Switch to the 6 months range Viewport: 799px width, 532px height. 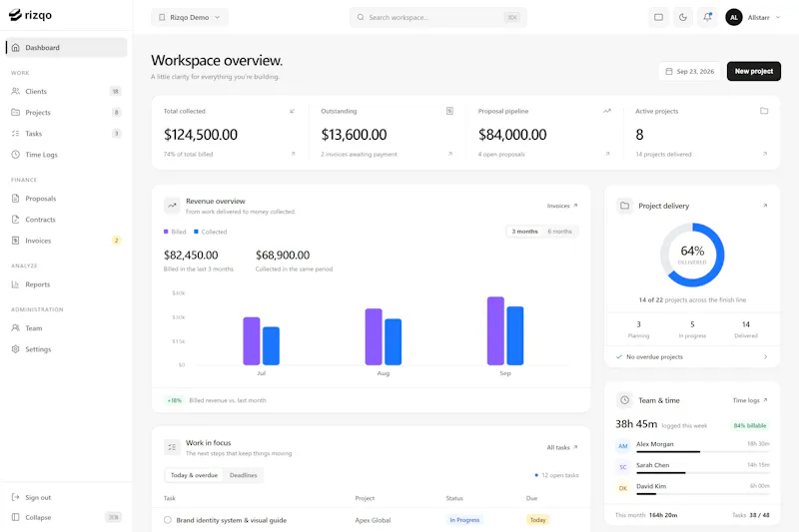(559, 232)
